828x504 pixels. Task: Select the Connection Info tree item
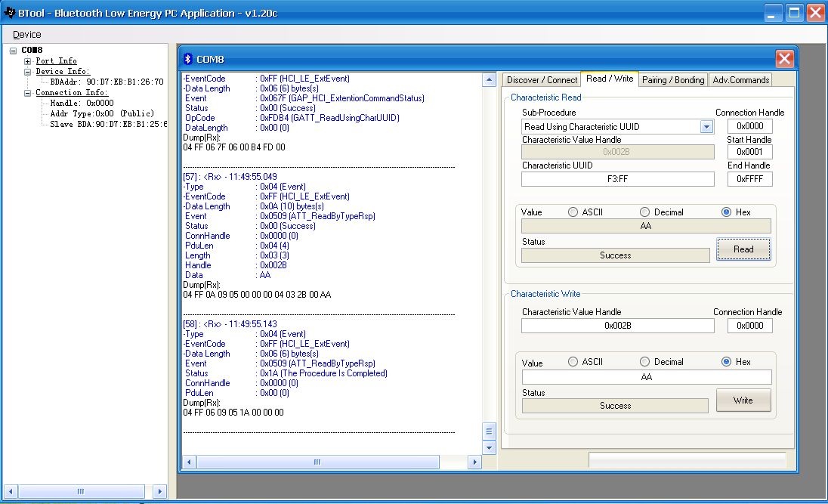[x=71, y=93]
